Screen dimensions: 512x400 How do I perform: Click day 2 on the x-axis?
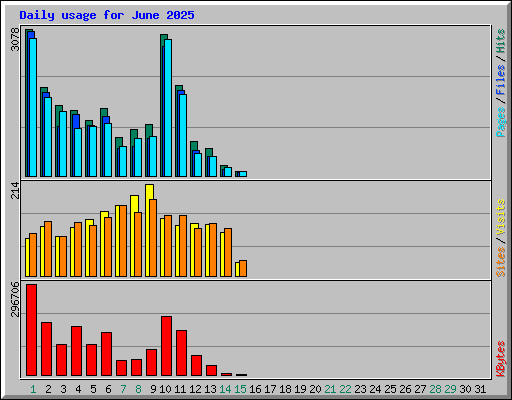coord(48,389)
